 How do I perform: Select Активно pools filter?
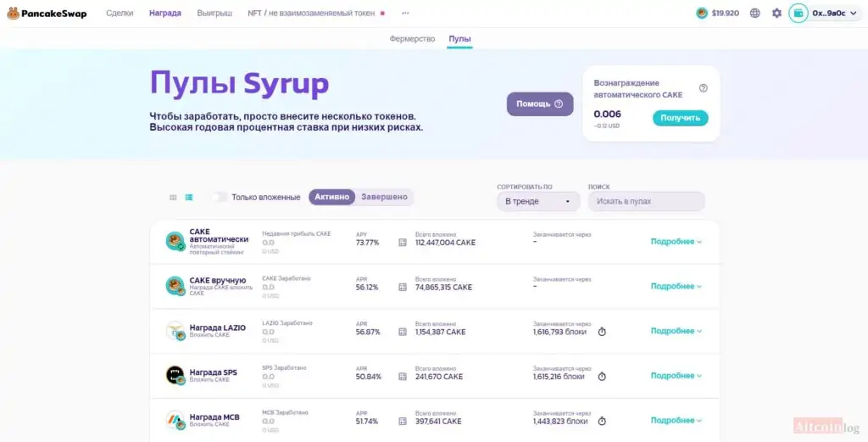click(331, 197)
